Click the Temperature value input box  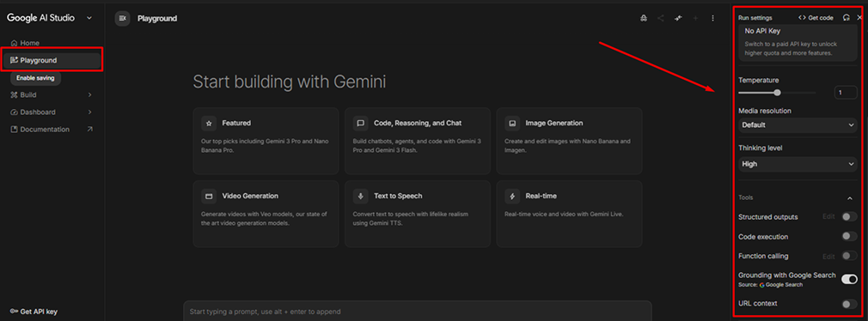coord(846,93)
